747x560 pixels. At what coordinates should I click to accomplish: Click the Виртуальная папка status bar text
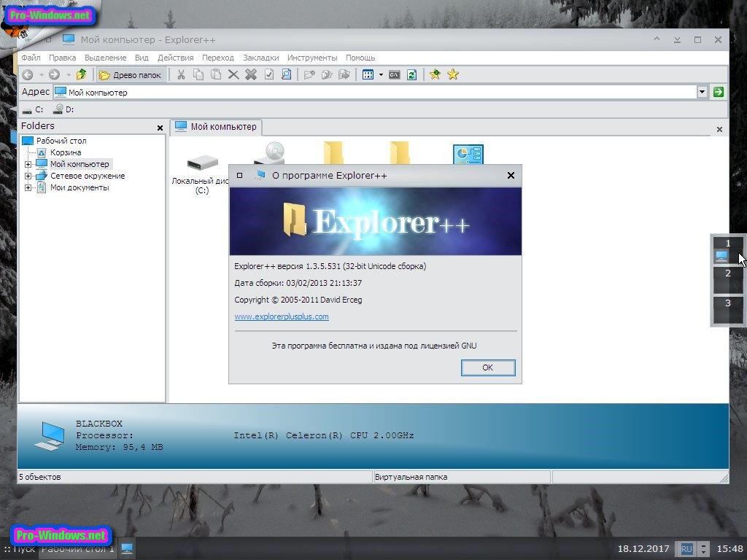411,477
